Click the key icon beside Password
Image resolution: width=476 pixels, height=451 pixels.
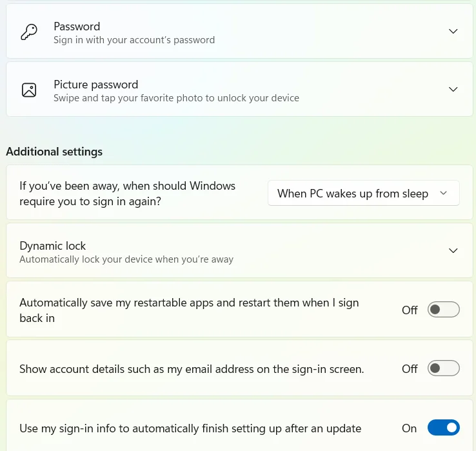tap(29, 32)
